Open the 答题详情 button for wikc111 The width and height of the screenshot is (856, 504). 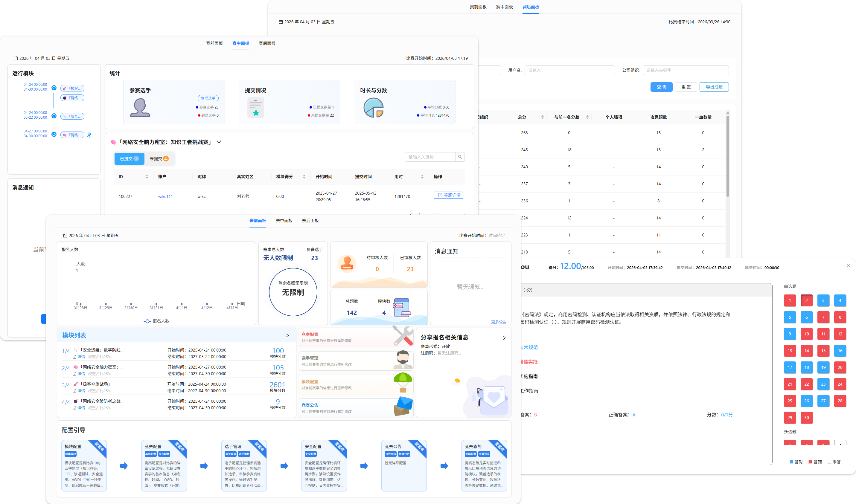tap(448, 195)
